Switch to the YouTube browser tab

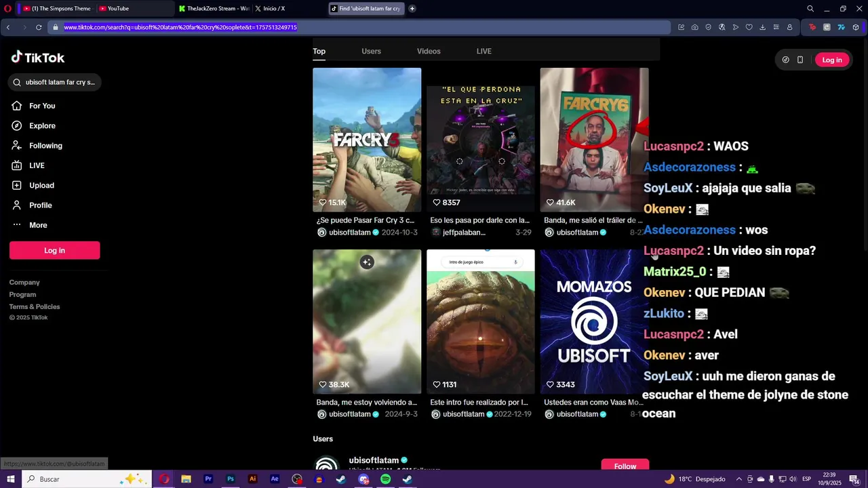coord(133,9)
